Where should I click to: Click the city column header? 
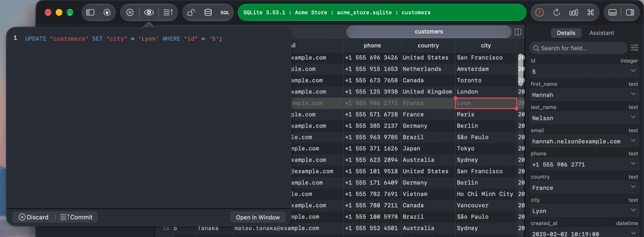coord(486,46)
